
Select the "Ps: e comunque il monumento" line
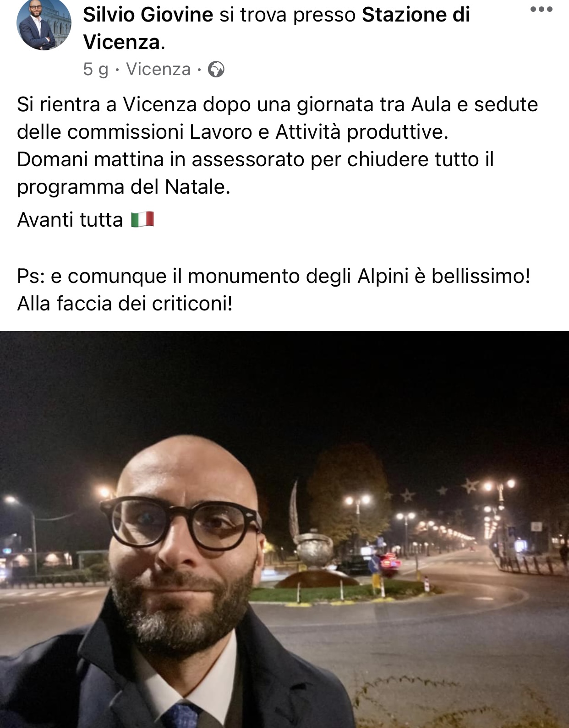pos(274,276)
